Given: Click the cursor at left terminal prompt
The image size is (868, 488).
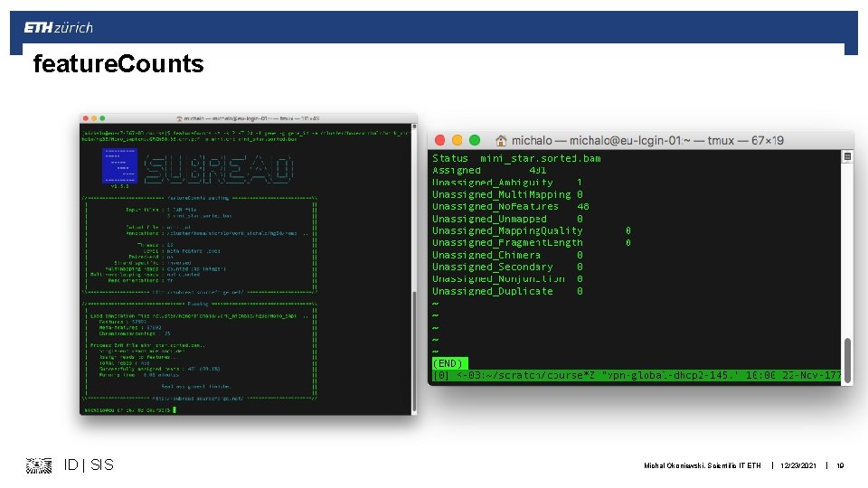Looking at the screenshot, I should [x=175, y=410].
